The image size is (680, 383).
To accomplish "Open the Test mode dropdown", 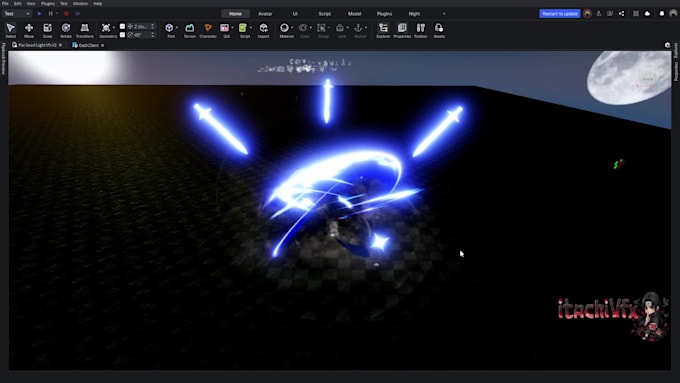I will pos(17,14).
